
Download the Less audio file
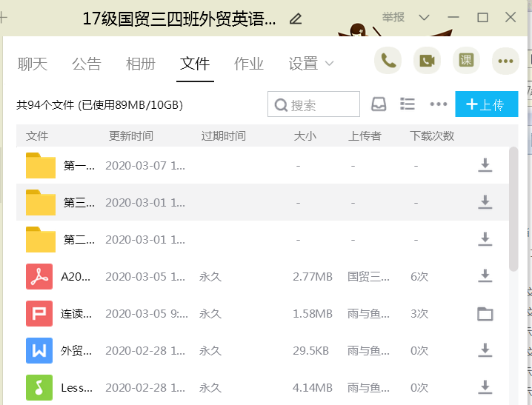[x=485, y=387]
